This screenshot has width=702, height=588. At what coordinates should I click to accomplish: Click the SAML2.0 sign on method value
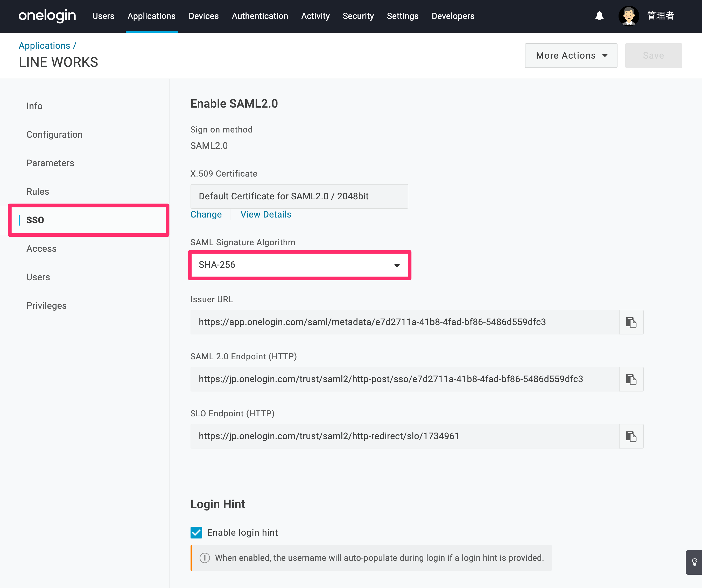[x=209, y=146]
